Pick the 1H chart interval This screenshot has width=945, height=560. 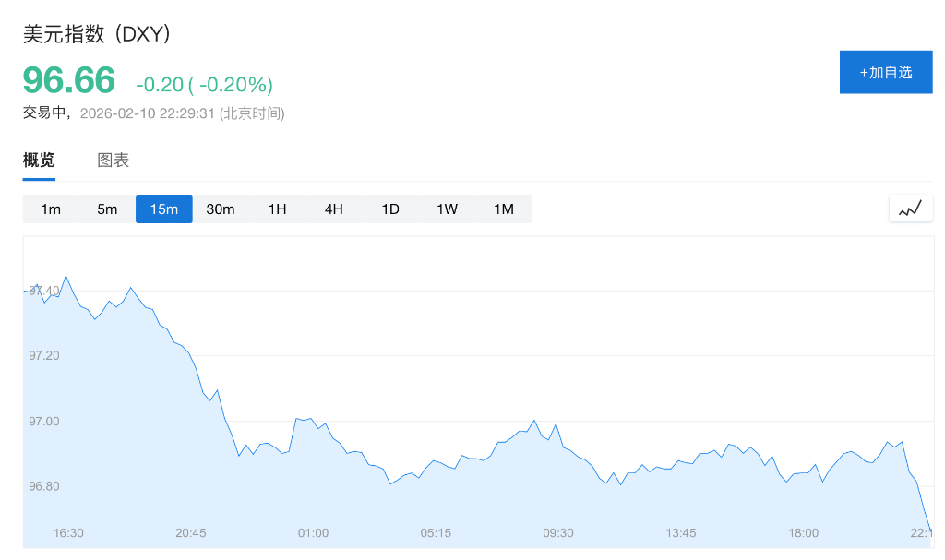coord(277,209)
